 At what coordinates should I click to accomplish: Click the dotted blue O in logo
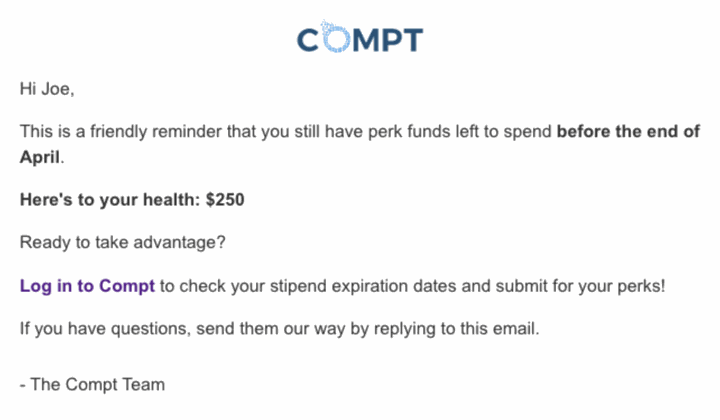(x=335, y=37)
